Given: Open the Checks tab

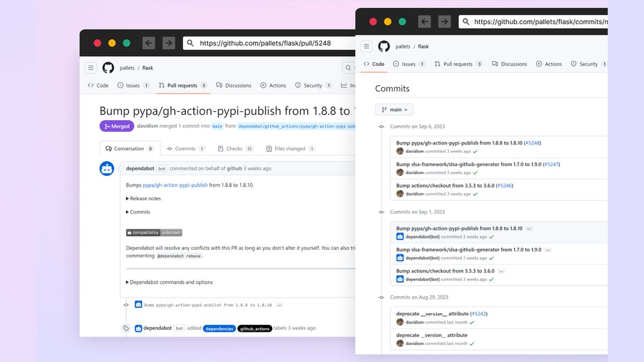Looking at the screenshot, I should 235,148.
